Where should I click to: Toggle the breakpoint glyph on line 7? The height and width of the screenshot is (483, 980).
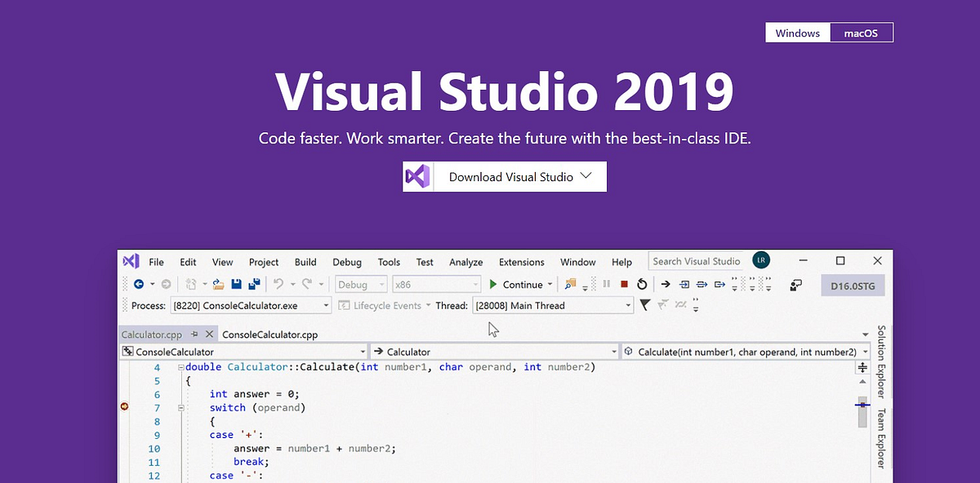(124, 407)
